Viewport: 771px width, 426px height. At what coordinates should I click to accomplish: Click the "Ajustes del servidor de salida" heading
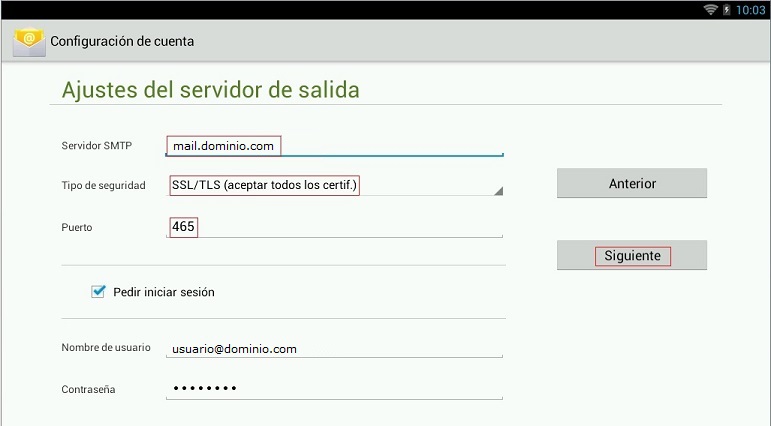[210, 90]
